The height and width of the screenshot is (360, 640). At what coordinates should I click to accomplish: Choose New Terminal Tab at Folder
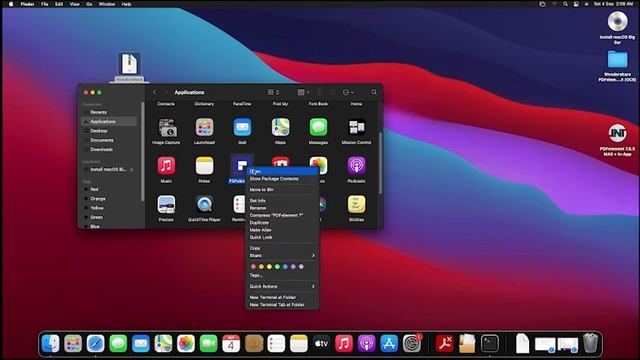coord(282,305)
